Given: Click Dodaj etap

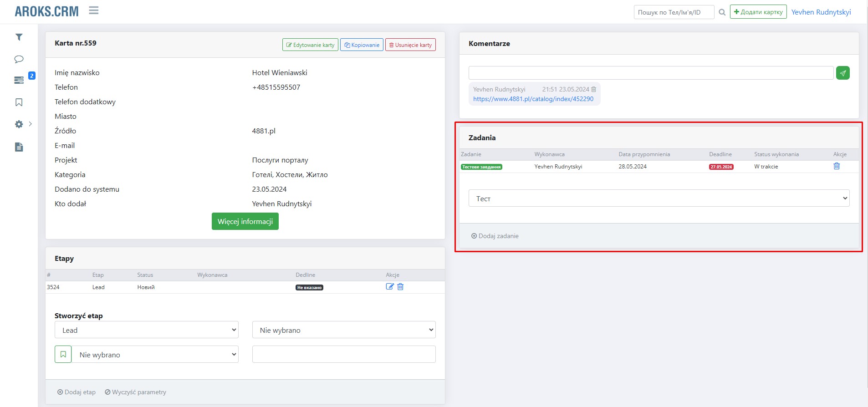Looking at the screenshot, I should [77, 392].
